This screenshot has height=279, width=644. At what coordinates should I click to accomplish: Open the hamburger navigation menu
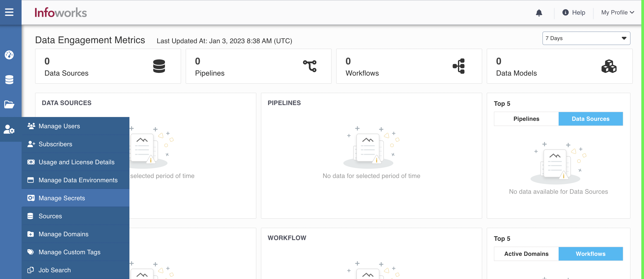click(x=9, y=12)
